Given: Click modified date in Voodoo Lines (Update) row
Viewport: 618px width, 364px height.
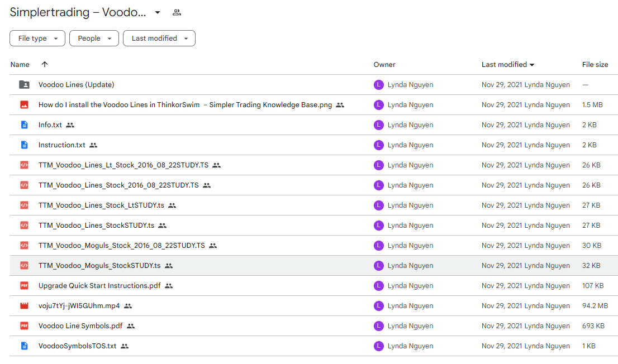Looking at the screenshot, I should [525, 85].
